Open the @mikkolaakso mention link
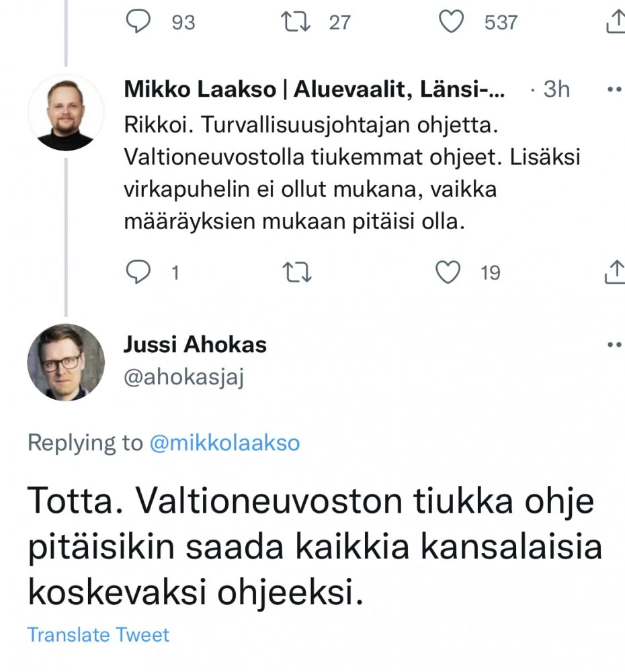Screen dimensions: 625x672 pos(224,443)
